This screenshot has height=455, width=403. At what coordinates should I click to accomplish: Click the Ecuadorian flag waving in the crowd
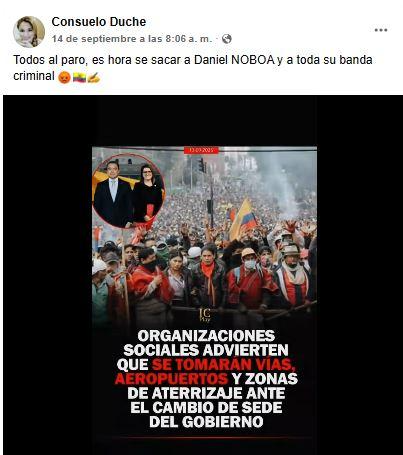(x=243, y=217)
